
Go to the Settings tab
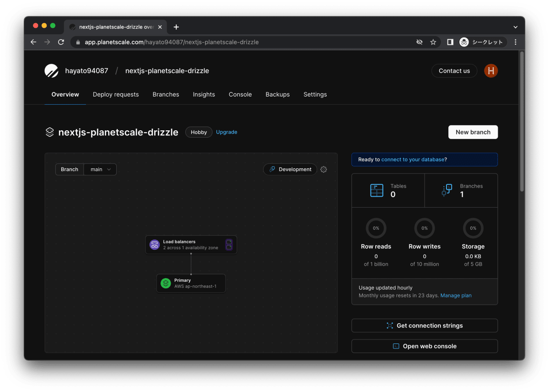315,95
